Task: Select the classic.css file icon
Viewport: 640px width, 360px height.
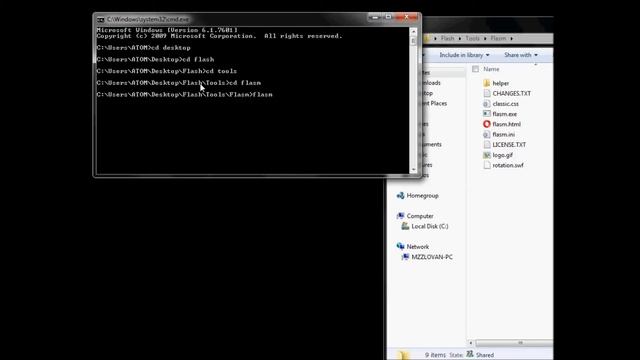Action: [x=487, y=104]
